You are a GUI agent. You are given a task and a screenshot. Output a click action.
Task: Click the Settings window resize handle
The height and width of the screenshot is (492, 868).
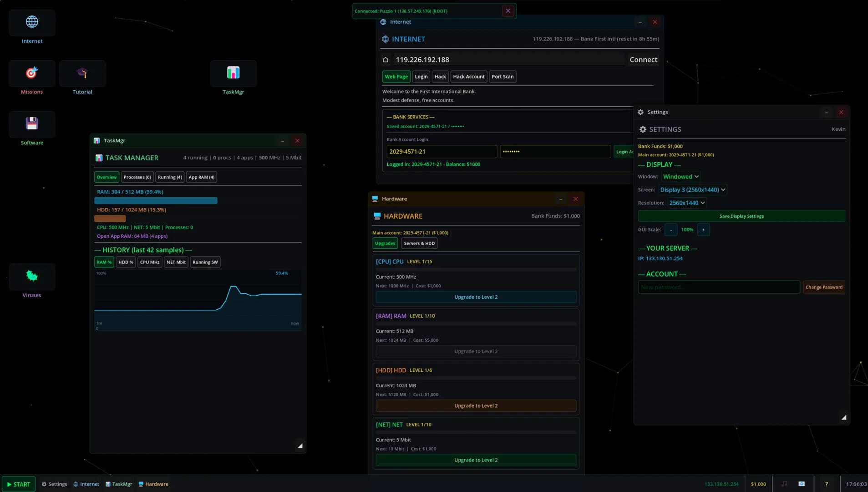click(x=844, y=417)
